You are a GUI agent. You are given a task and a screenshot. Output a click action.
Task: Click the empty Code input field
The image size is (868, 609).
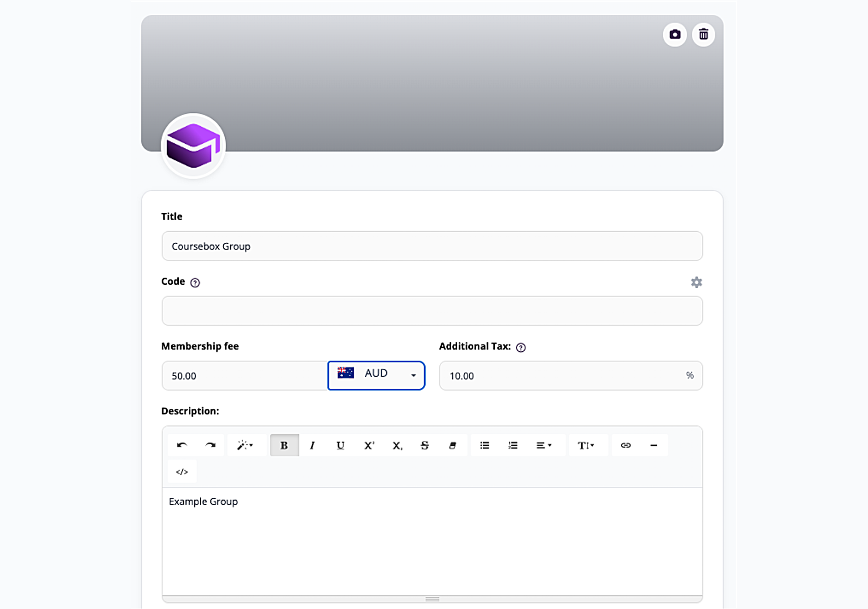(432, 311)
